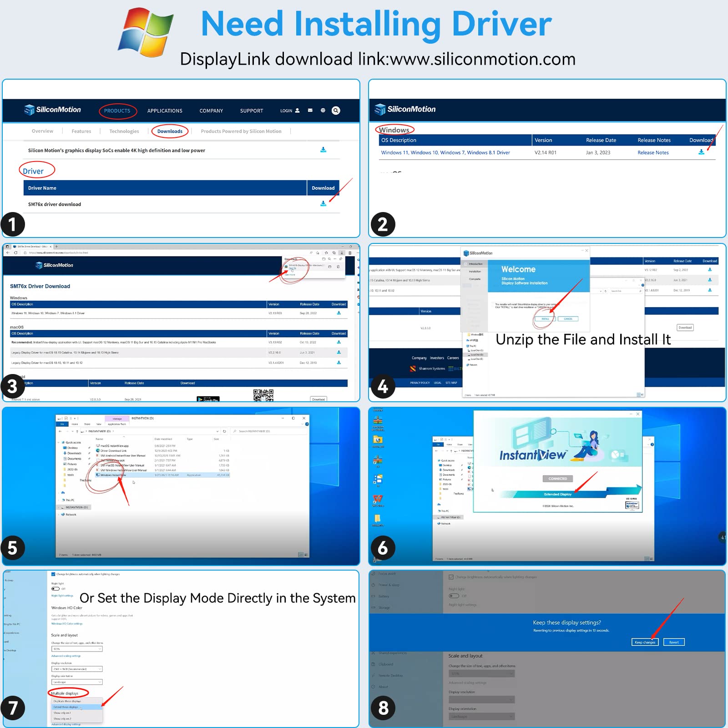Open the Release Notes link

[x=653, y=153]
